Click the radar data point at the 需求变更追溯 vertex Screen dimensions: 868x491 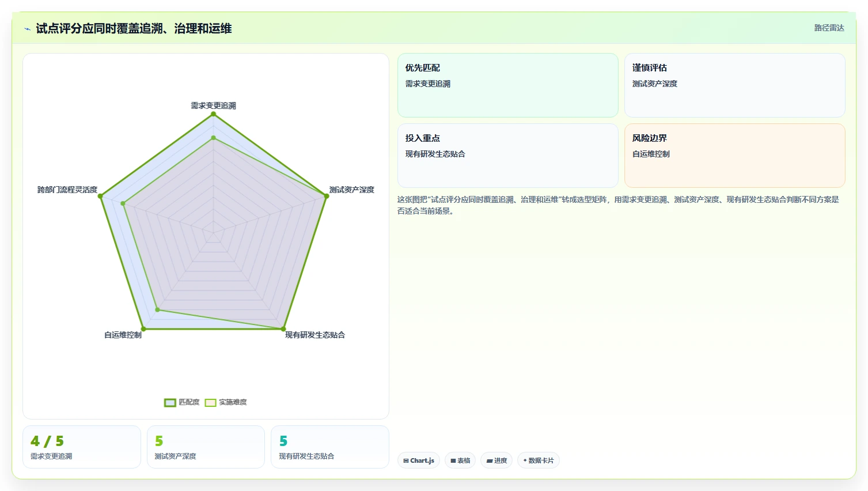pos(214,114)
